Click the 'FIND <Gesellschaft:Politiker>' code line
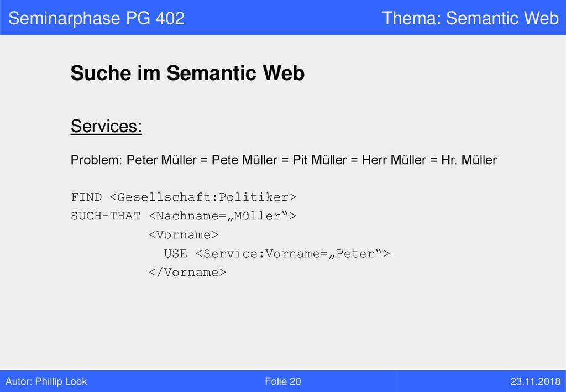 (x=184, y=197)
